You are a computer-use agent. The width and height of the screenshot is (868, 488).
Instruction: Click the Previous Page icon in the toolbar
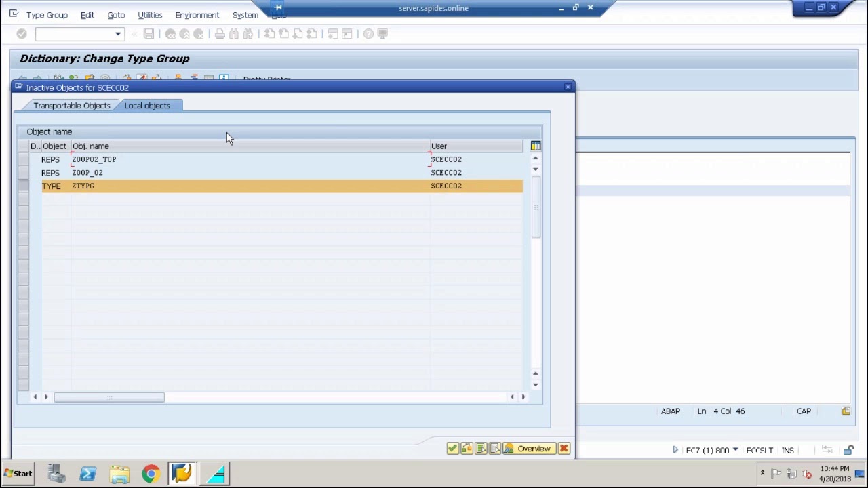click(283, 34)
